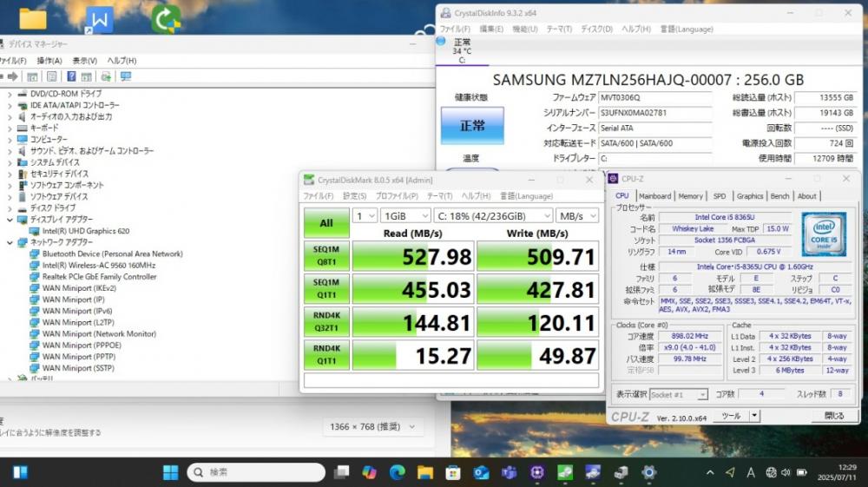This screenshot has width=868, height=487.
Task: Expand the キーボード node
Action: click(x=10, y=128)
